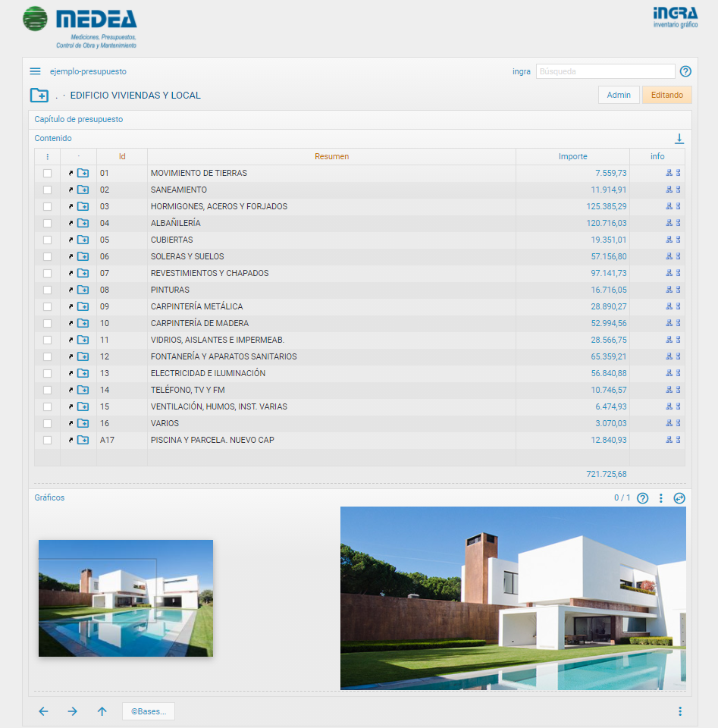Navigate back with the left arrow
This screenshot has height=728, width=718.
point(43,711)
